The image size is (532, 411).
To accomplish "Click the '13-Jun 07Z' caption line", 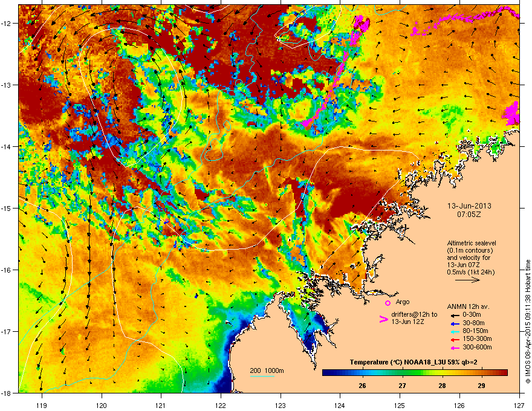I will [462, 265].
